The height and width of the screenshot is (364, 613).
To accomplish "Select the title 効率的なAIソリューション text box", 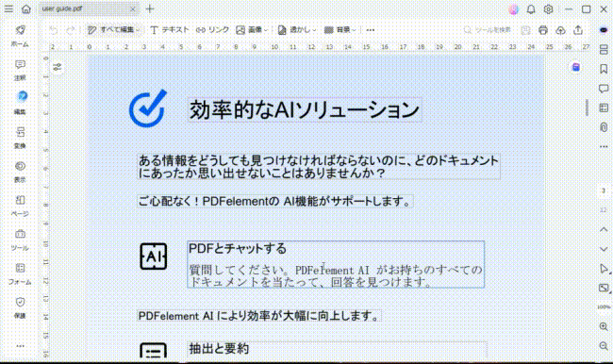I will coord(305,110).
